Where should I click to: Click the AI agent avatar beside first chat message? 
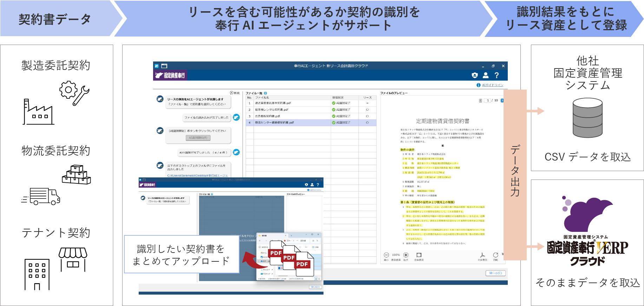(x=160, y=99)
